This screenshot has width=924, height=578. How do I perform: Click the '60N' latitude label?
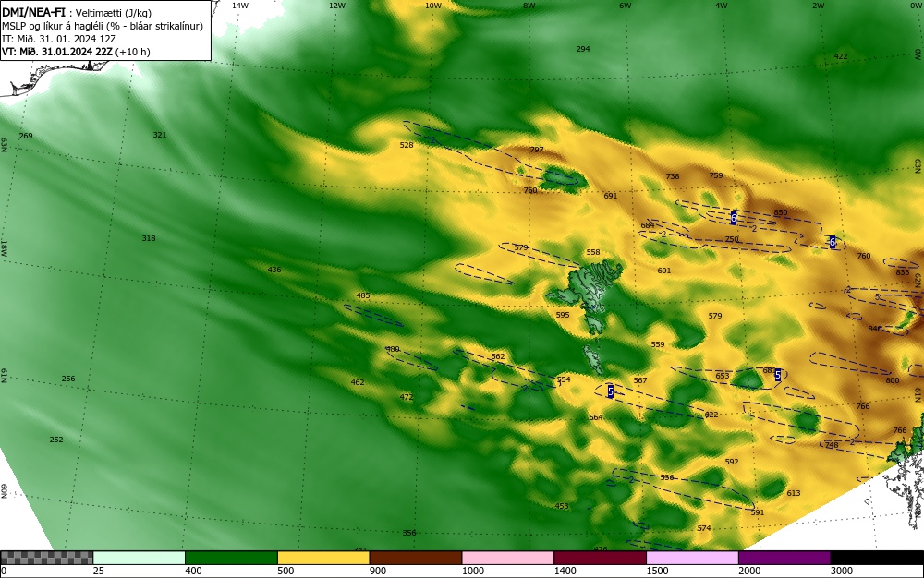pos(4,491)
